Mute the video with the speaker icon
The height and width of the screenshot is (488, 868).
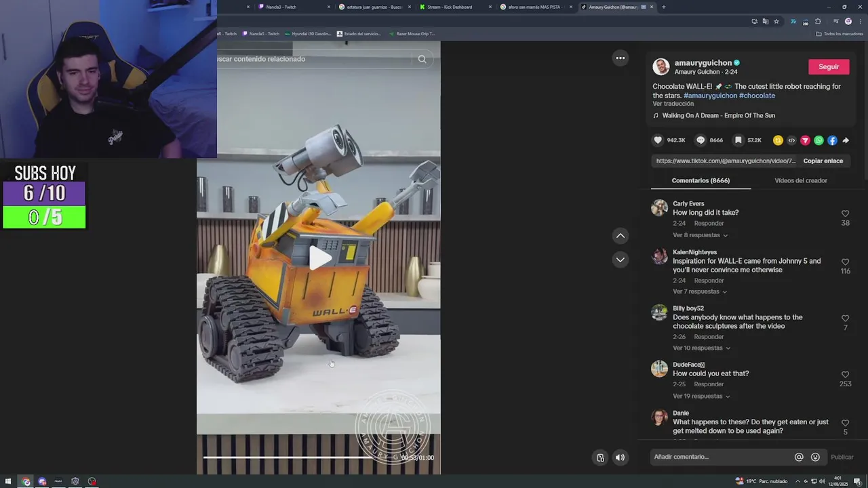pyautogui.click(x=620, y=457)
